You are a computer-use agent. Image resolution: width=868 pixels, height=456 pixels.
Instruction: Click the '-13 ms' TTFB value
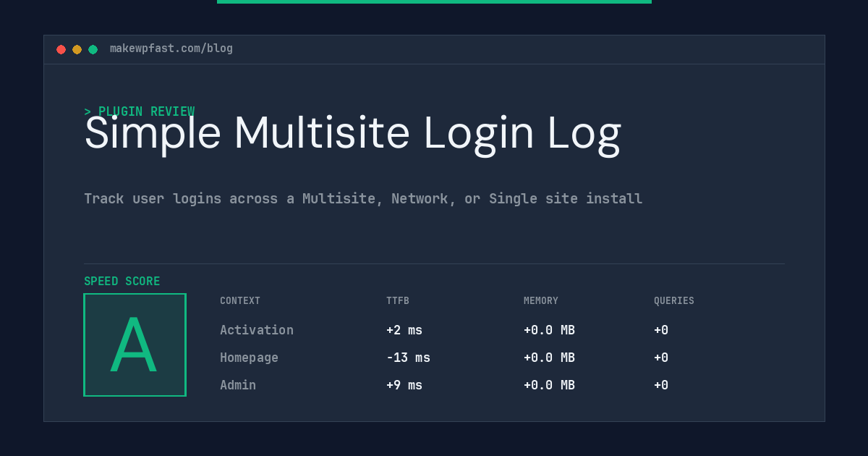point(408,358)
